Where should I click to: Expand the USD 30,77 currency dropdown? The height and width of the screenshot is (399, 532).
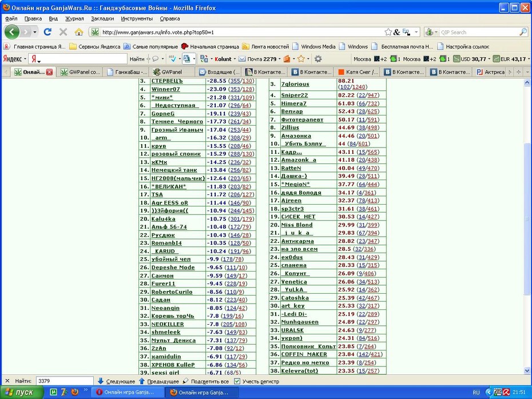tap(489, 59)
